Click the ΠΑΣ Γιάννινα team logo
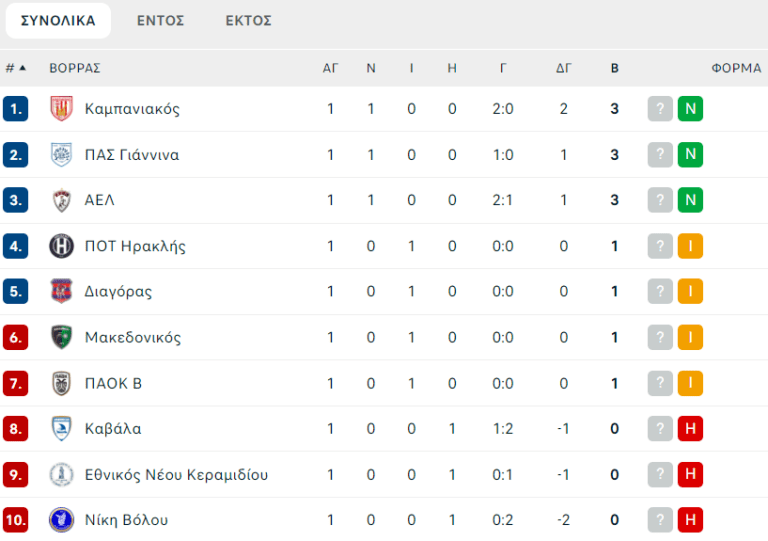 tap(61, 155)
